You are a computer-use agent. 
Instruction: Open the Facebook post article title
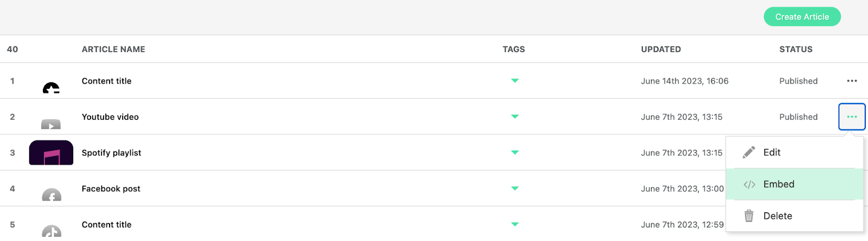[x=111, y=188]
